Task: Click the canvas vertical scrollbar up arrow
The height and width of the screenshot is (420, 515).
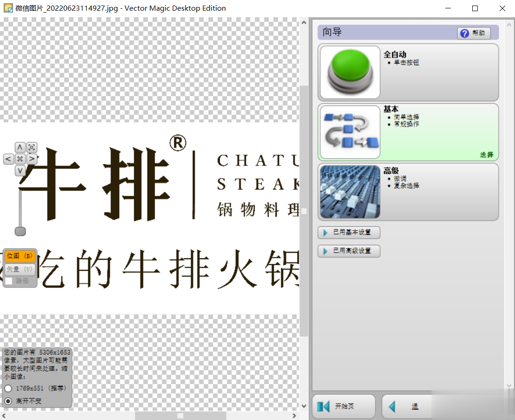Action: pos(304,23)
